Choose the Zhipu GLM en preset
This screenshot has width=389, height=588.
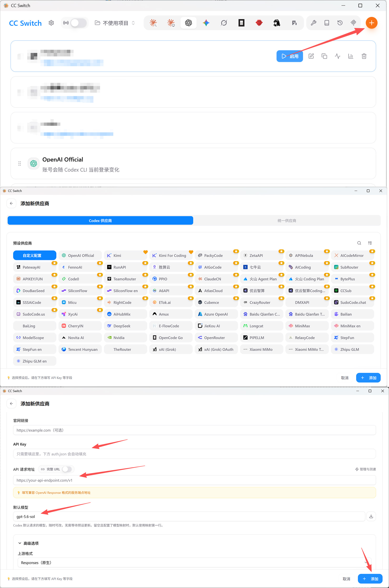tap(35, 361)
